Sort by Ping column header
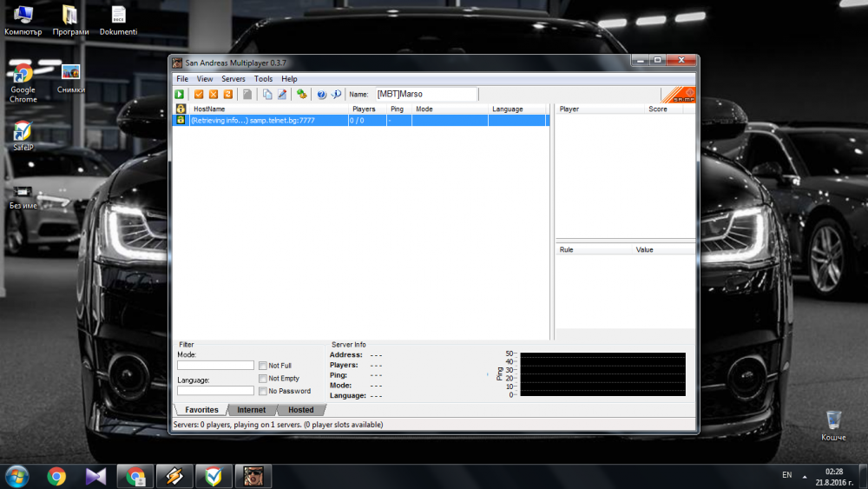The image size is (868, 489). [x=399, y=109]
